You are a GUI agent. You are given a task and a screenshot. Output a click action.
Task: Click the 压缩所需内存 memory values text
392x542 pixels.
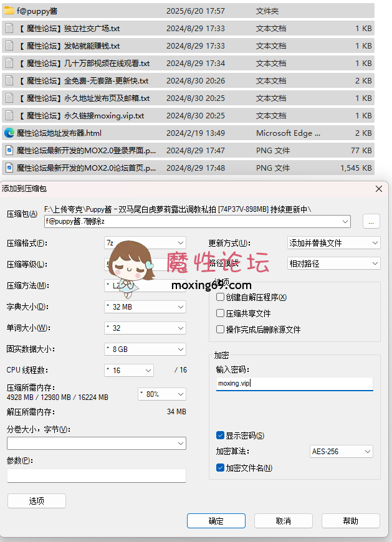(57, 397)
